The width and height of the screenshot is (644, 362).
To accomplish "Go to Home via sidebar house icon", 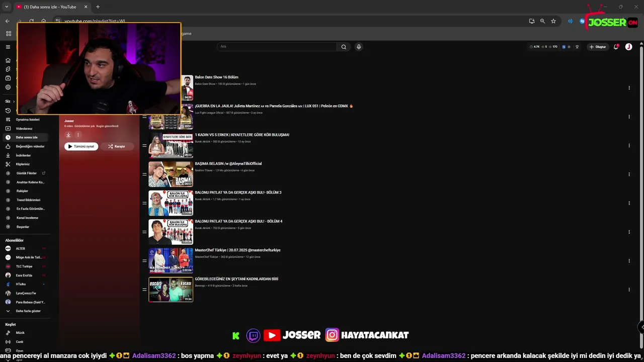I will click(x=8, y=60).
